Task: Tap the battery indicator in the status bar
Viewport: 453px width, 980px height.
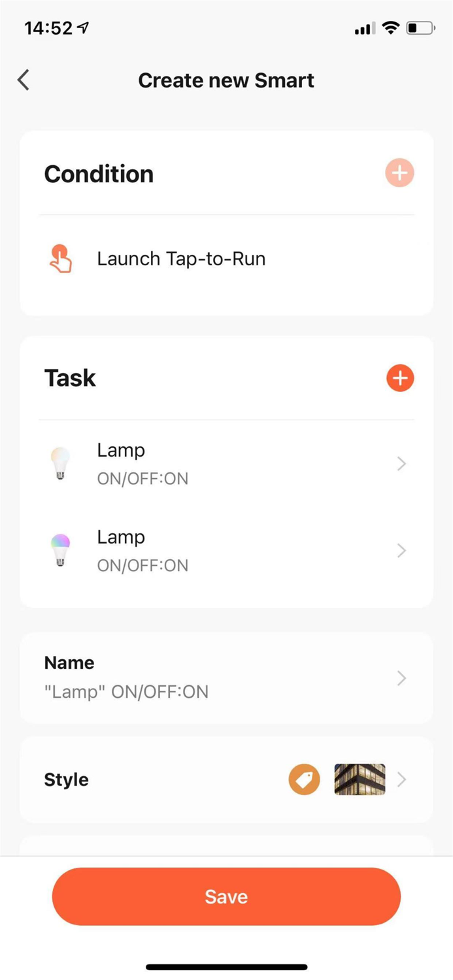Action: pyautogui.click(x=419, y=27)
